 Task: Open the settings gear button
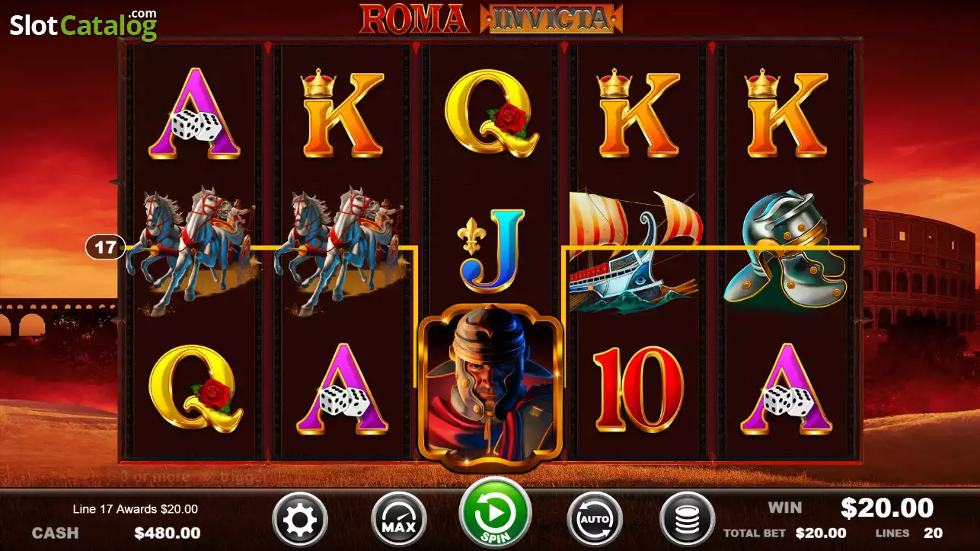point(300,521)
